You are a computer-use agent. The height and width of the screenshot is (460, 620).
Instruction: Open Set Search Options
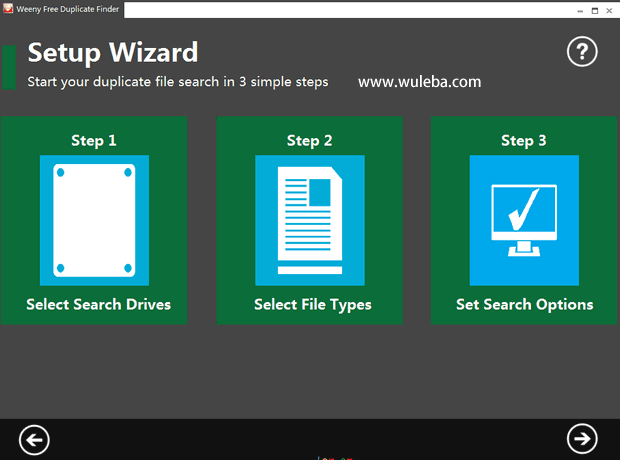524,305
